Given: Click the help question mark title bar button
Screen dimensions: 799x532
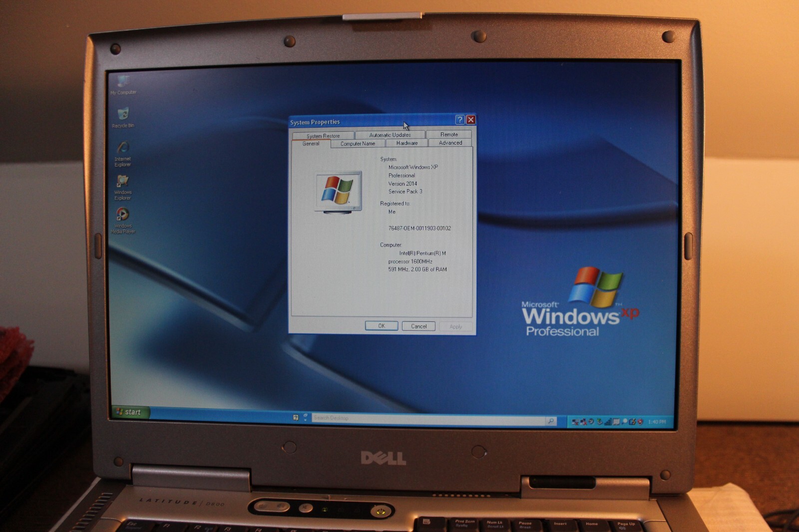Looking at the screenshot, I should pyautogui.click(x=460, y=120).
